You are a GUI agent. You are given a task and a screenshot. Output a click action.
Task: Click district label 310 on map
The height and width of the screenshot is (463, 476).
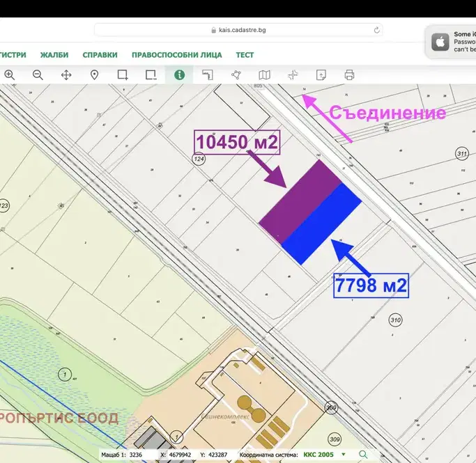395,320
